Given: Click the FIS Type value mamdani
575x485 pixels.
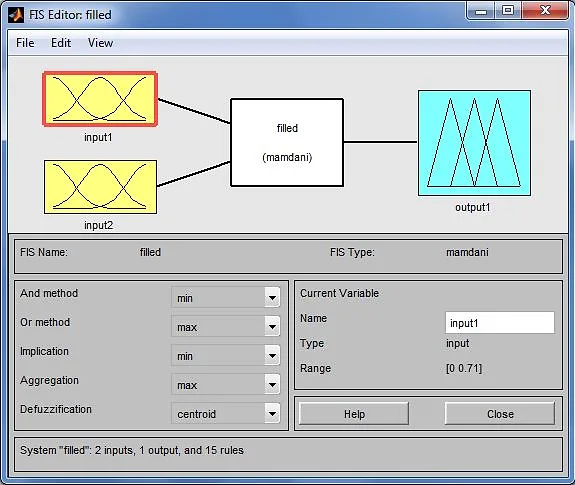Looking at the screenshot, I should 467,252.
